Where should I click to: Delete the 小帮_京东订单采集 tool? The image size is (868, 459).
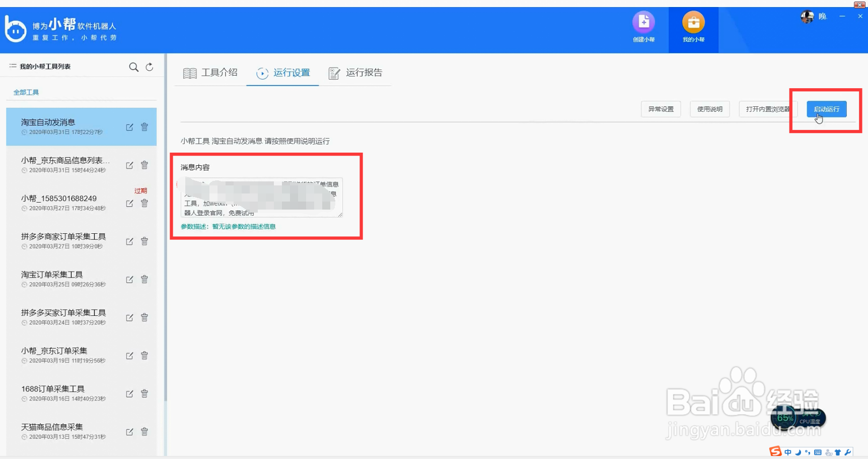point(144,355)
